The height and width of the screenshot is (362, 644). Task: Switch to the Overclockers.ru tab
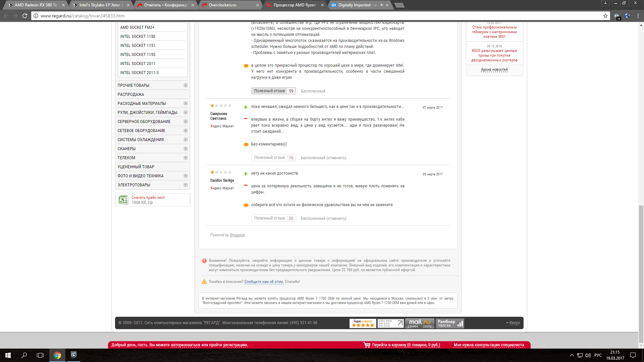pos(222,5)
